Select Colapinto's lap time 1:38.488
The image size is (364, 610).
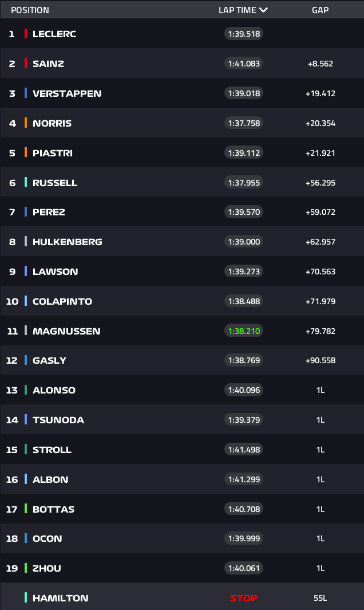tap(244, 301)
